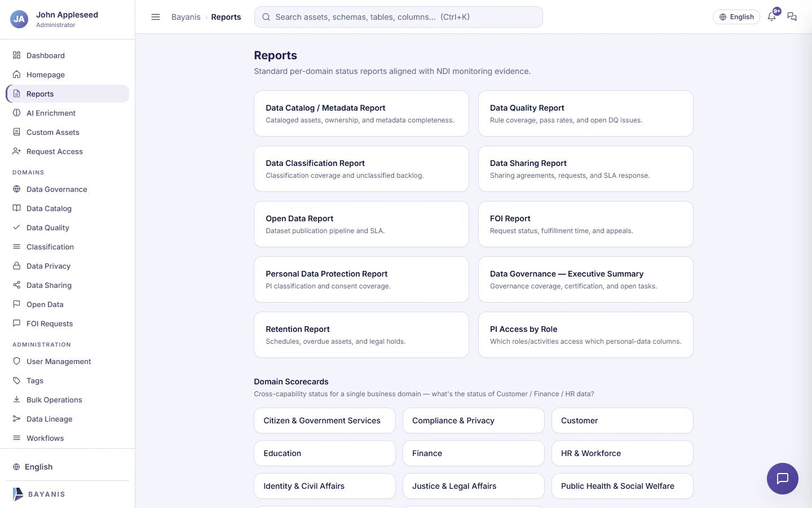Open notifications bell with 9+ badge
This screenshot has width=812, height=508.
(772, 16)
